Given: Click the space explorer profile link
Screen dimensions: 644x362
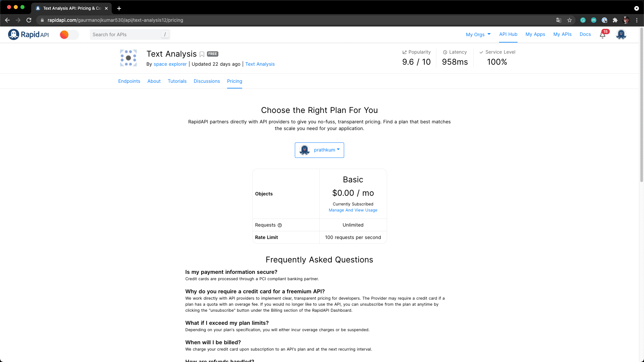Looking at the screenshot, I should (170, 64).
